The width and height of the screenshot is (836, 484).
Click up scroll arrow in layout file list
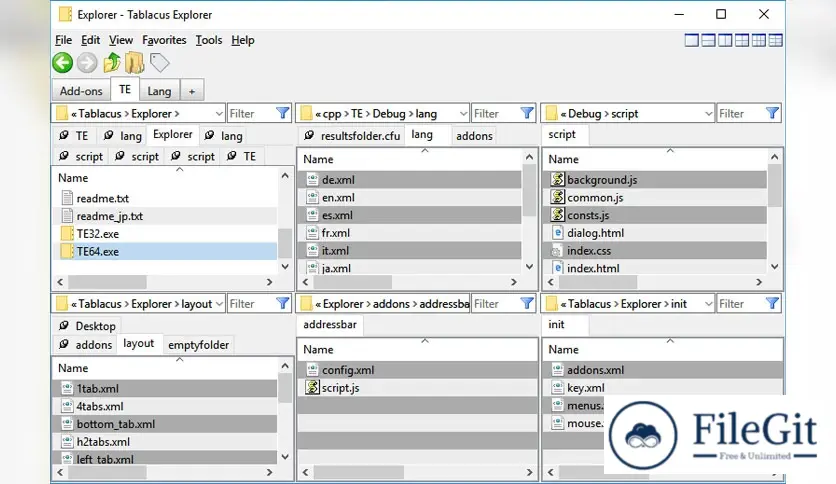click(x=285, y=366)
